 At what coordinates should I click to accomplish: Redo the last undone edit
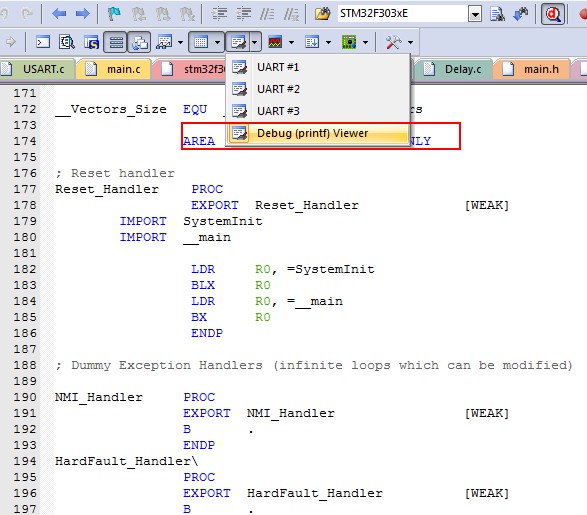27,14
